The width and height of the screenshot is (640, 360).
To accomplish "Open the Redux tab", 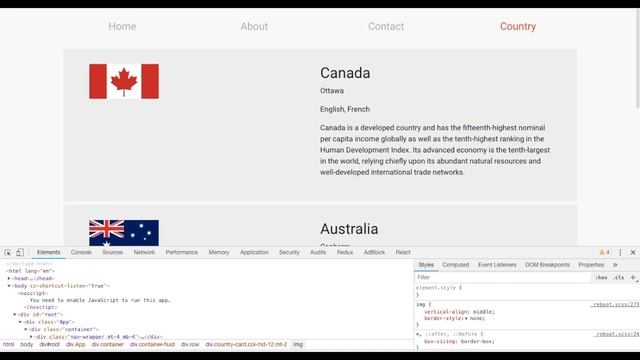I will coord(345,252).
